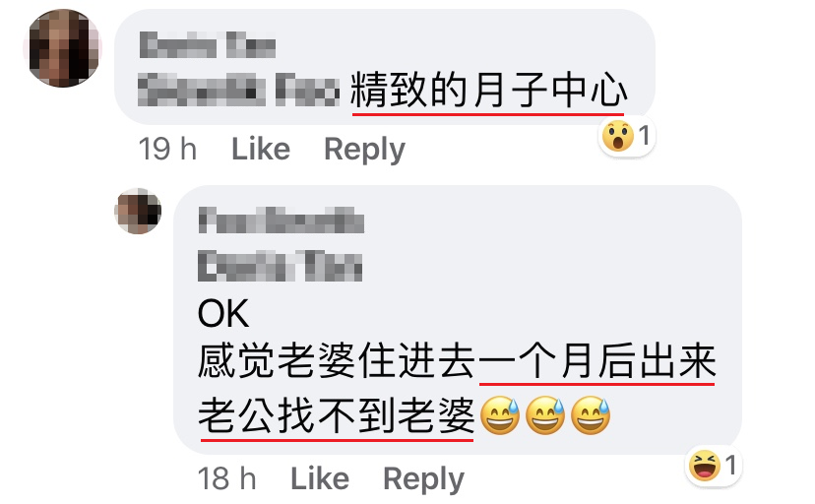Open the blurred author name of the reply
The width and height of the screenshot is (815, 504).
point(282,220)
